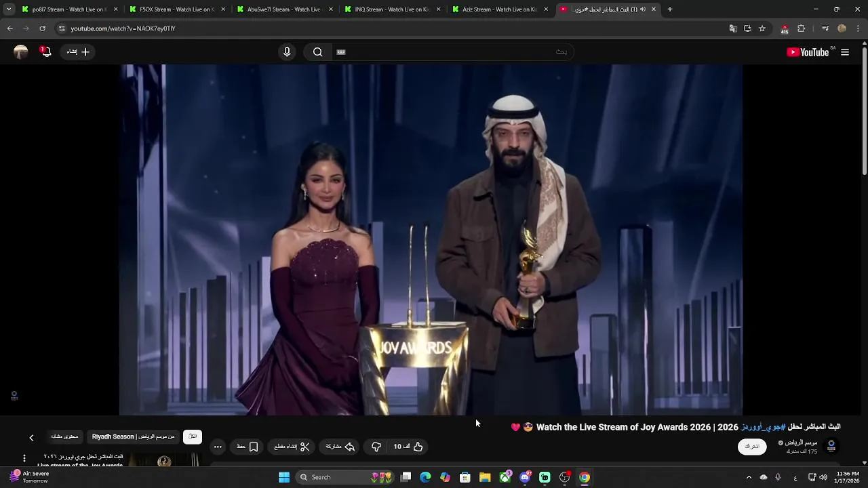Open the site information icon in address bar
The width and height of the screenshot is (868, 488).
pos(62,28)
